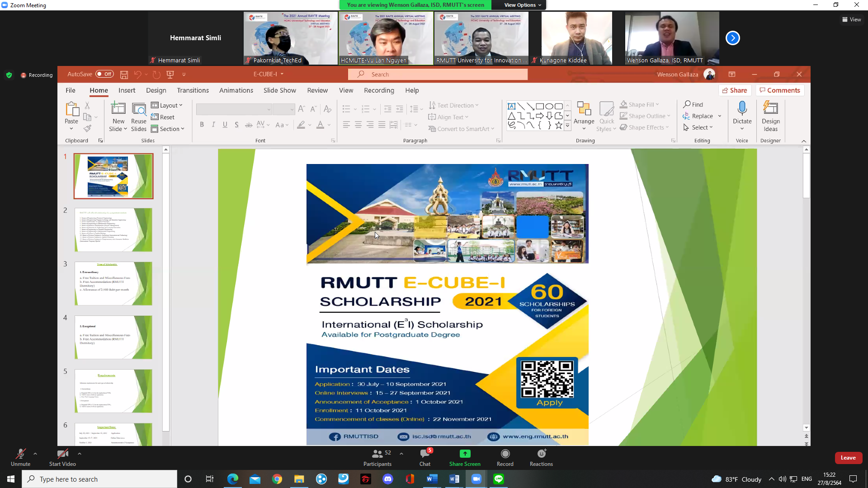Open the Participants panel
The image size is (868, 488).
tap(377, 457)
